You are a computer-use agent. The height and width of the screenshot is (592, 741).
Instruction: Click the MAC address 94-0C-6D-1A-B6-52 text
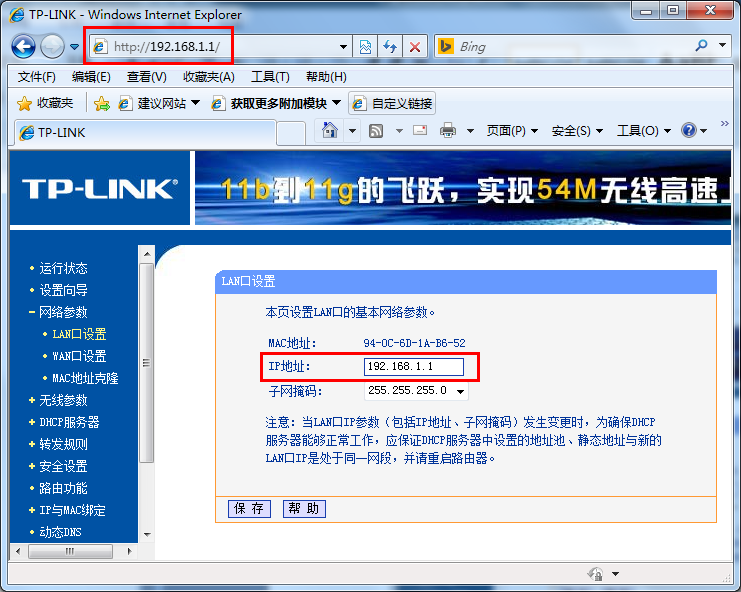pyautogui.click(x=414, y=343)
